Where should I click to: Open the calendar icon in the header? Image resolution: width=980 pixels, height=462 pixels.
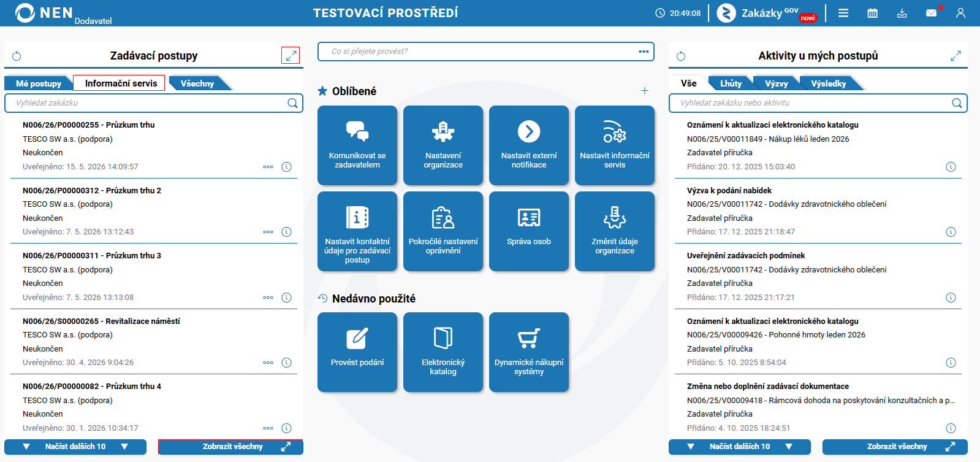coord(873,13)
